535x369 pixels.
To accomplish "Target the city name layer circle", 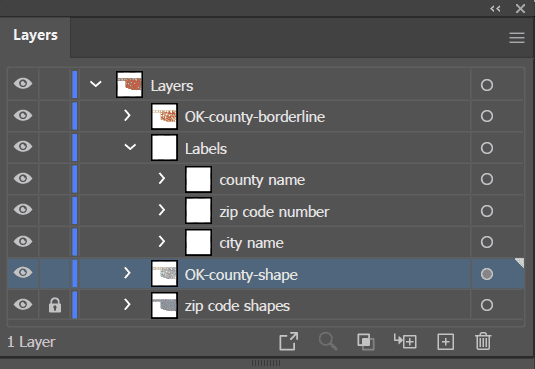I will pyautogui.click(x=487, y=242).
